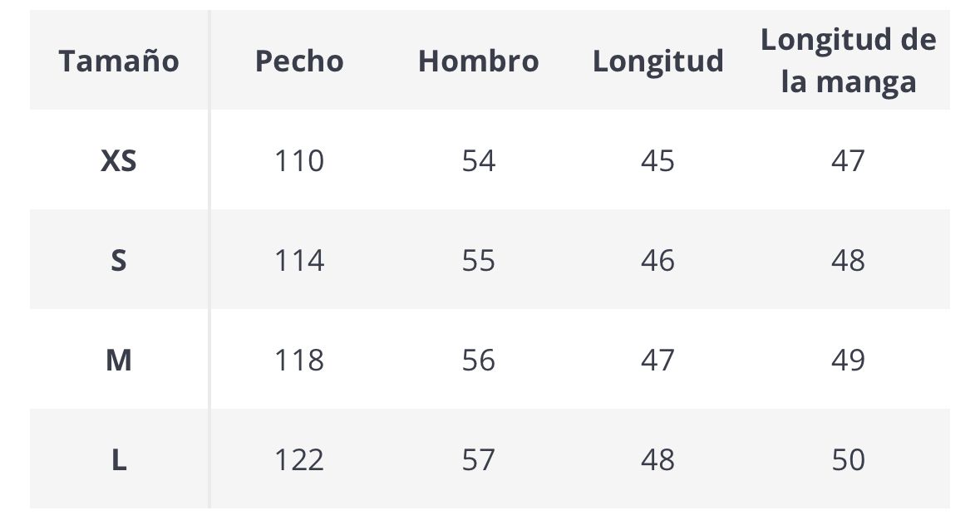Click the Tamaño column header
The width and height of the screenshot is (980, 525).
(x=119, y=61)
